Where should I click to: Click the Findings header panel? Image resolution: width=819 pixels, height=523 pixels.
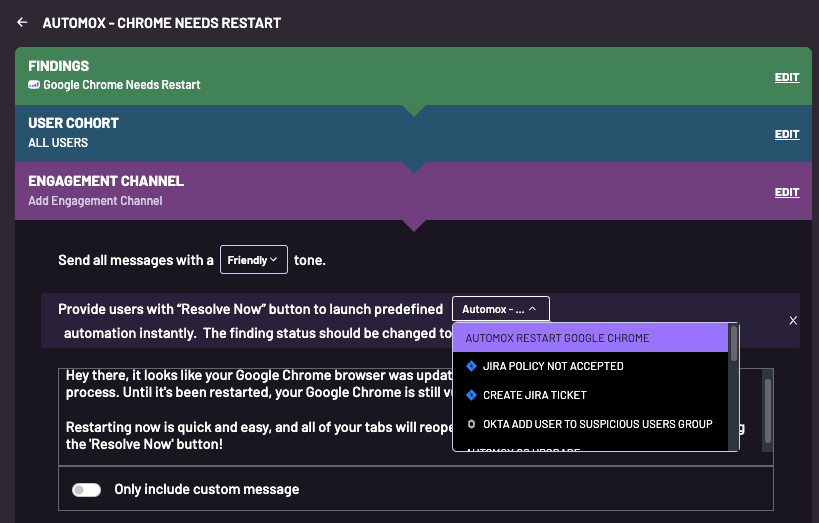click(x=413, y=76)
